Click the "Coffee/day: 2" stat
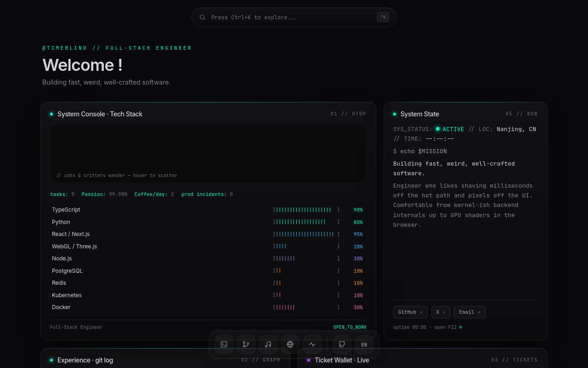This screenshot has height=368, width=588. point(154,195)
